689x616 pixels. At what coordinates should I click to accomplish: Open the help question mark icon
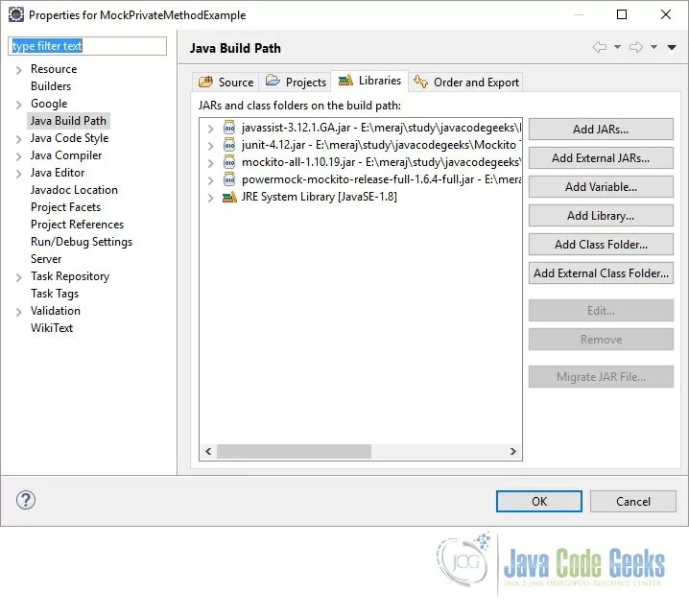(x=26, y=500)
